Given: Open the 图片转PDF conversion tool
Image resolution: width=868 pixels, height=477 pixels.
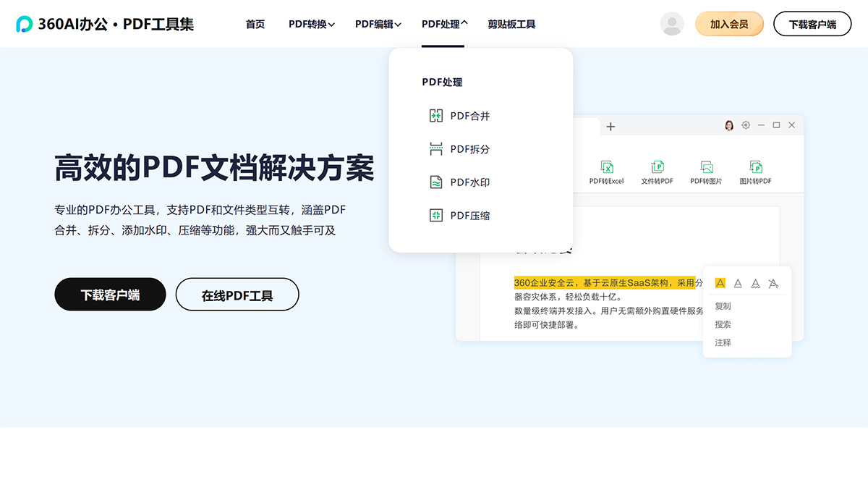Looking at the screenshot, I should [754, 172].
